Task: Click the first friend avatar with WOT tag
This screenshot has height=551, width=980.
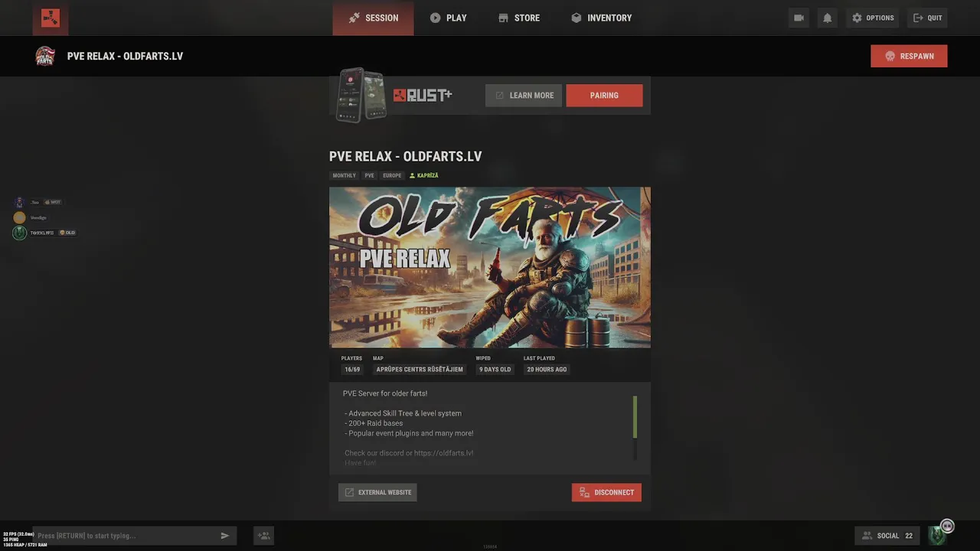Action: click(19, 202)
